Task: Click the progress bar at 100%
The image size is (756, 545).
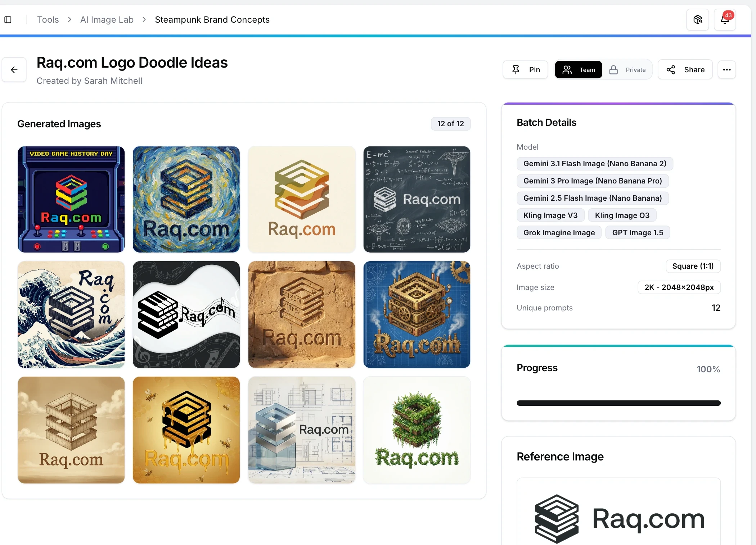Action: [618, 403]
